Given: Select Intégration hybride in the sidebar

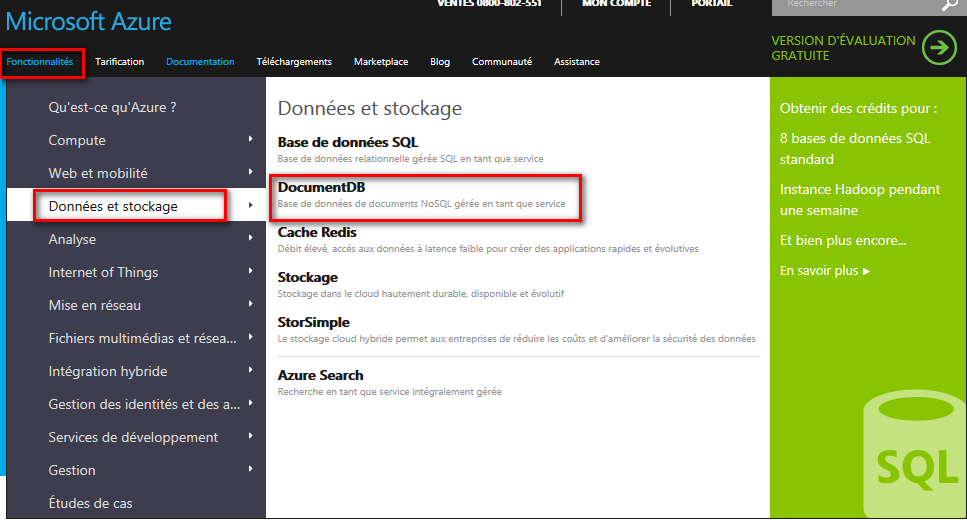Looking at the screenshot, I should tap(108, 371).
